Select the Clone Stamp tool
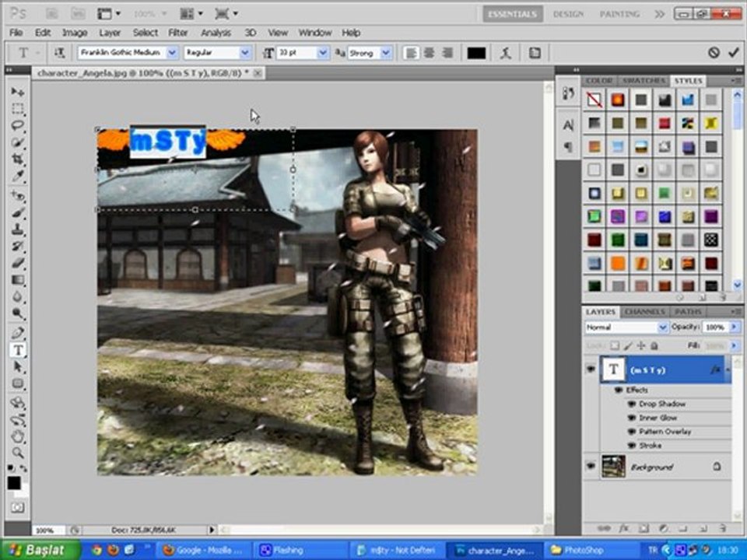747x560 pixels. tap(18, 229)
